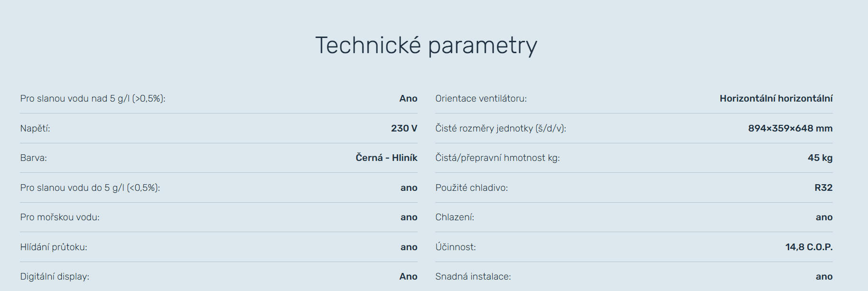This screenshot has height=291, width=868.
Task: Click the Pro slanou vodu nad 5 g/l label
Action: point(93,99)
